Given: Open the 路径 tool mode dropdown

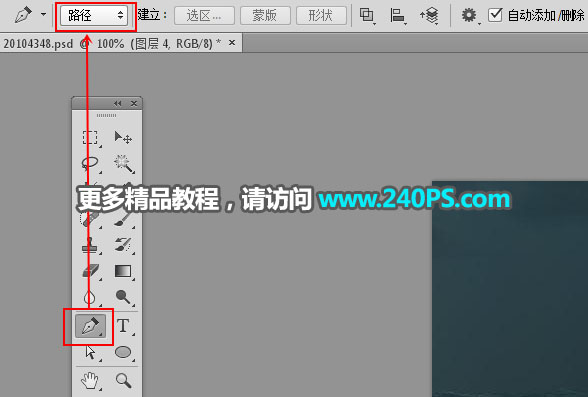Looking at the screenshot, I should click(94, 15).
